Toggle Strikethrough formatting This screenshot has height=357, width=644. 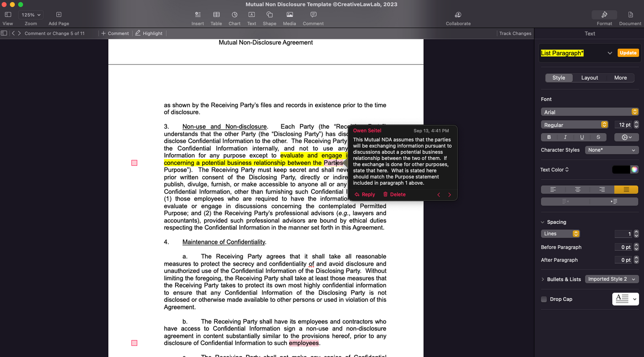click(598, 137)
